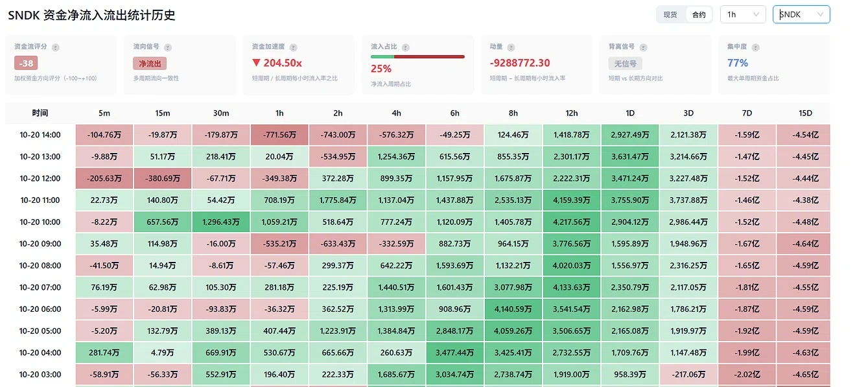Open help icon beside 资金流评分
The width and height of the screenshot is (868, 387).
(x=55, y=47)
